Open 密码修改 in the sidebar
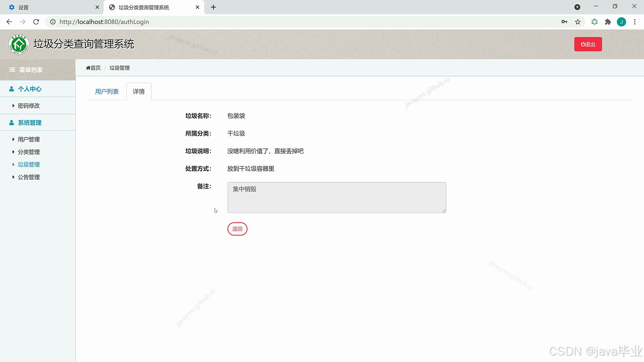Image resolution: width=644 pixels, height=362 pixels. click(29, 106)
